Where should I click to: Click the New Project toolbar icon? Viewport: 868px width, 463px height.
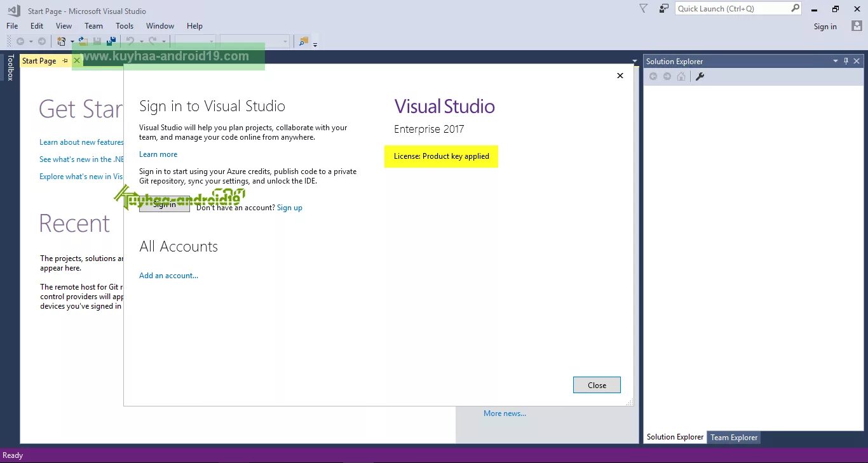click(x=62, y=41)
